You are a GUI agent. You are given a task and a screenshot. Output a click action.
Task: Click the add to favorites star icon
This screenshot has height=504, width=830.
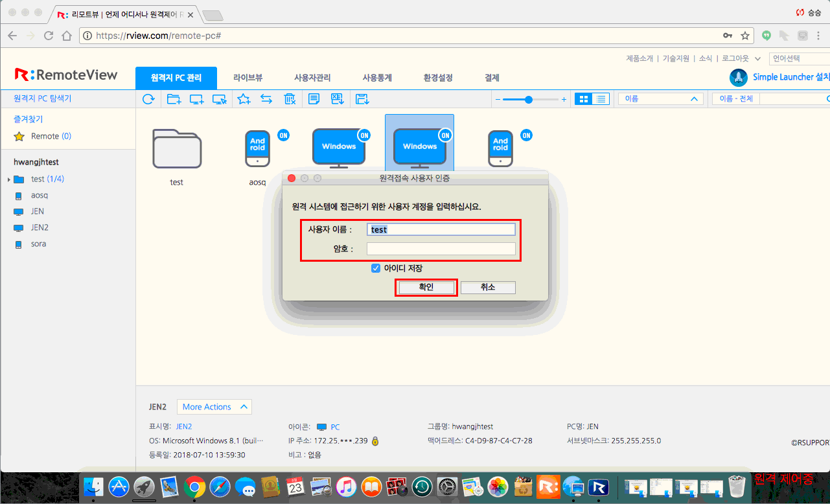pos(244,98)
